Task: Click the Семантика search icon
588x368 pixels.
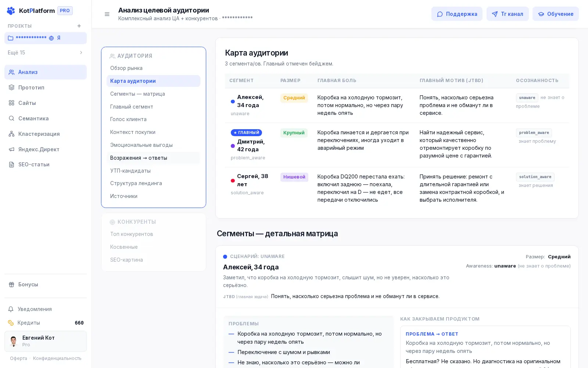Action: pos(11,118)
